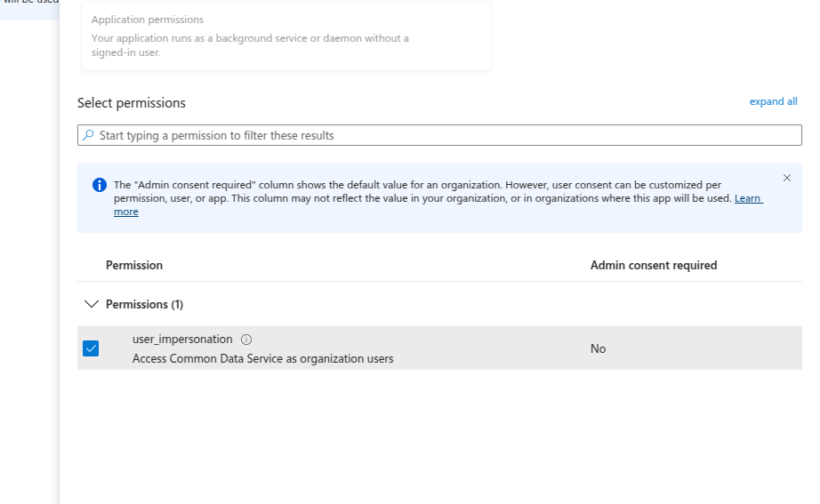This screenshot has width=820, height=504.
Task: Select the Application permissions card
Action: 286,36
